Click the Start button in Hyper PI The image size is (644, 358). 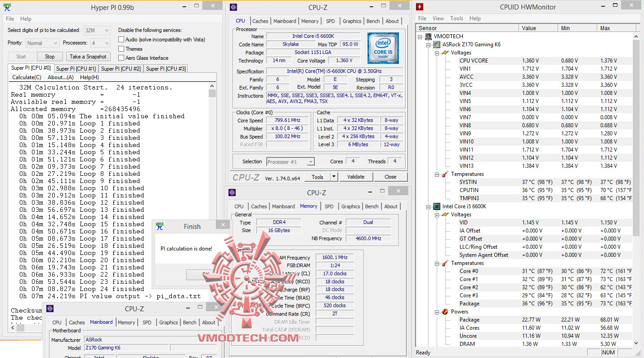tap(21, 57)
